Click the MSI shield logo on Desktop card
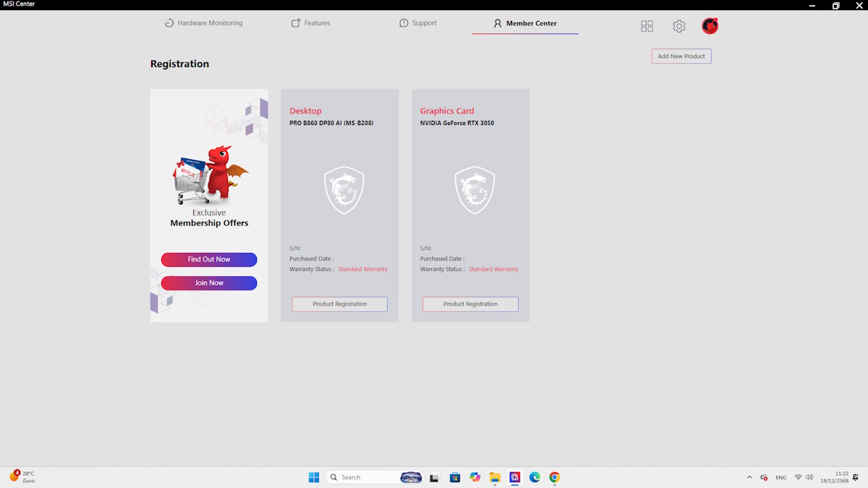 [344, 190]
